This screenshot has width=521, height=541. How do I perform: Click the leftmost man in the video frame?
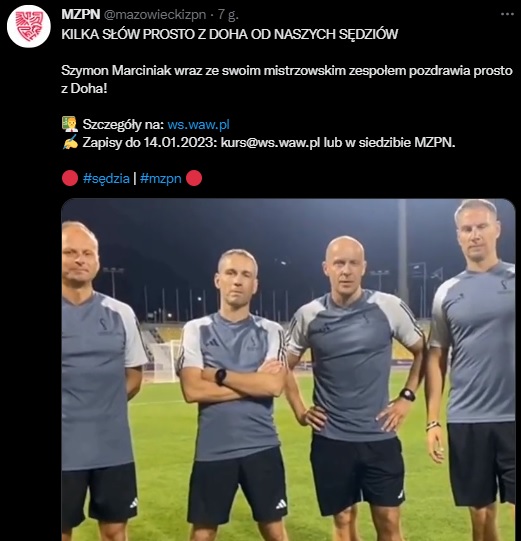[x=100, y=380]
